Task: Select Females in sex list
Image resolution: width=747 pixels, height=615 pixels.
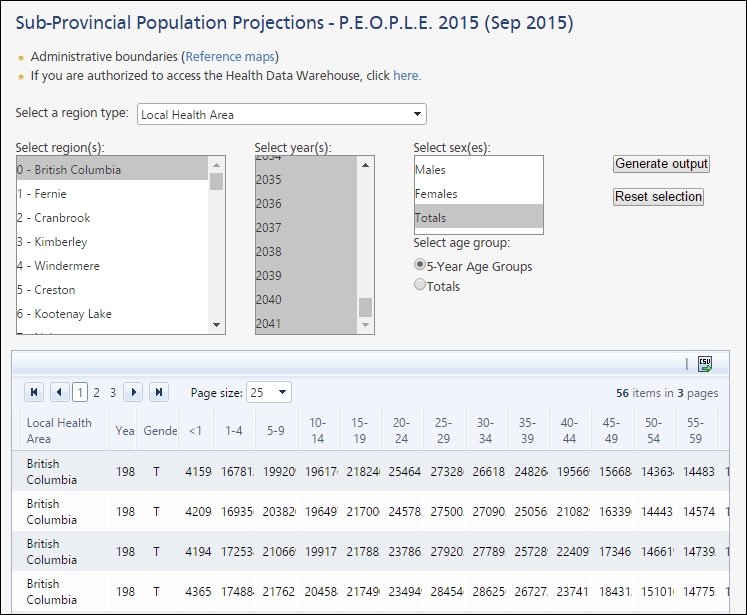Action: [x=478, y=193]
